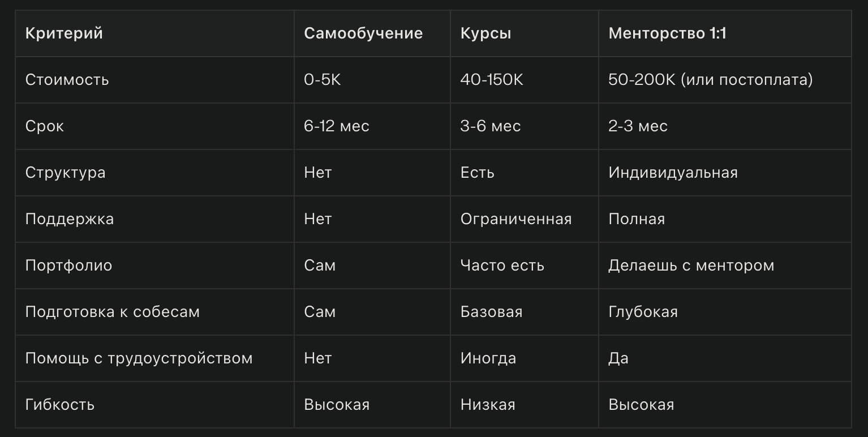Select the Портфолио row label
The width and height of the screenshot is (868, 437).
click(68, 265)
